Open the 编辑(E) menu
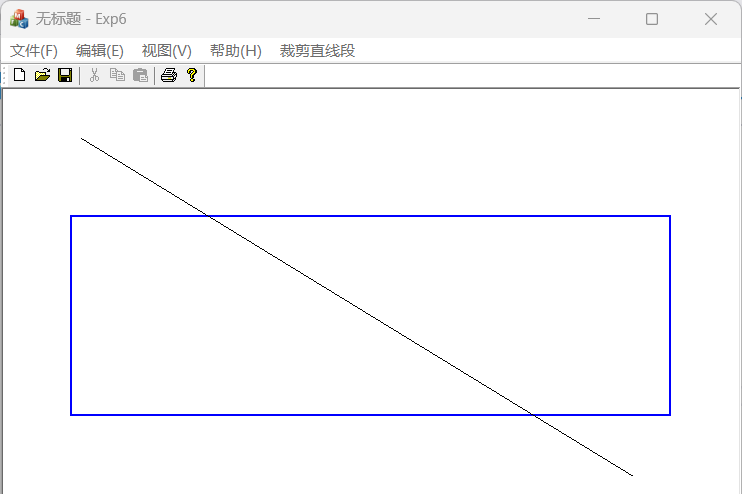742x494 pixels. coord(99,51)
